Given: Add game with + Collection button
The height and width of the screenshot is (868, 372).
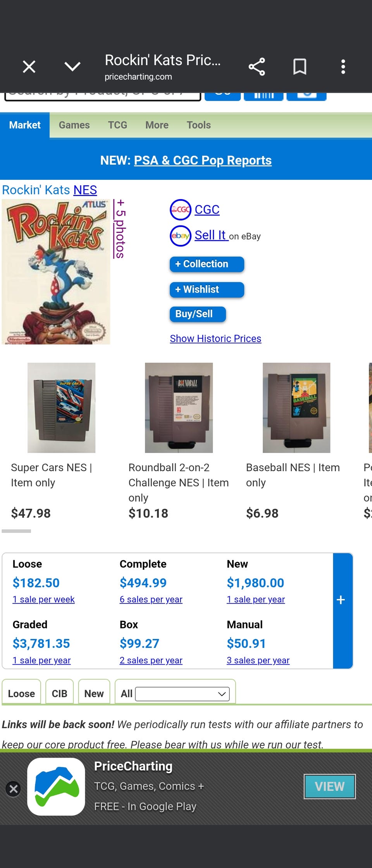Looking at the screenshot, I should coord(207,264).
